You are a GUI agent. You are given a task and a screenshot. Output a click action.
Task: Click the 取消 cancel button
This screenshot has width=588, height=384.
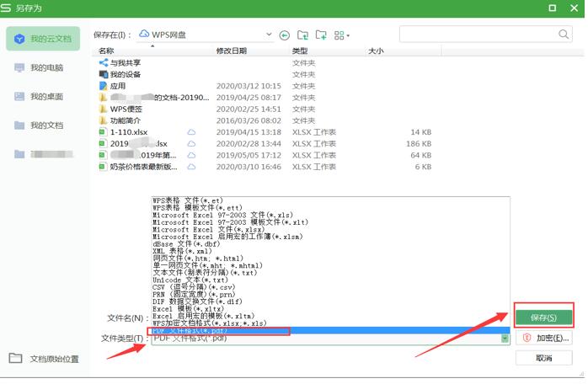point(543,358)
